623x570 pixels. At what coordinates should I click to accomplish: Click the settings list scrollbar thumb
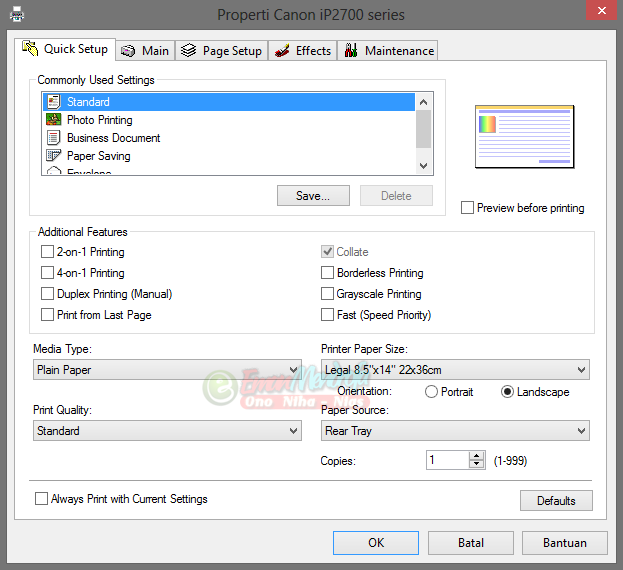(x=424, y=129)
